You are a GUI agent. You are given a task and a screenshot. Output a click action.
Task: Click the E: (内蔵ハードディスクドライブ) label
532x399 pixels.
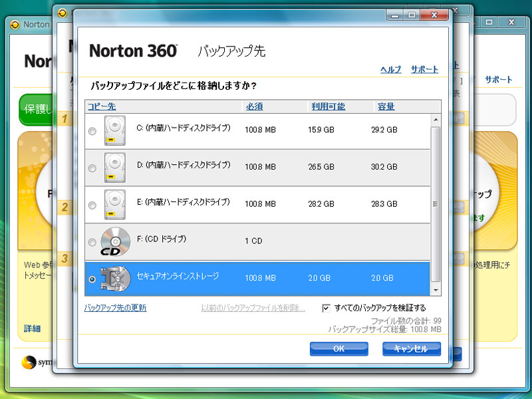[x=184, y=202]
